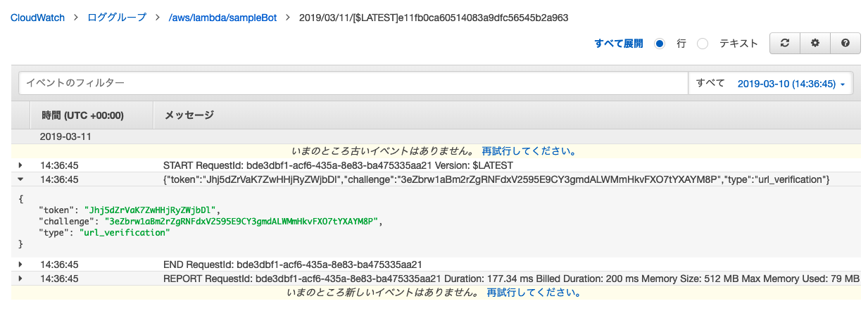Click the 14:36:45 timestamp of the REPORT row
This screenshot has width=868, height=332.
tap(59, 279)
